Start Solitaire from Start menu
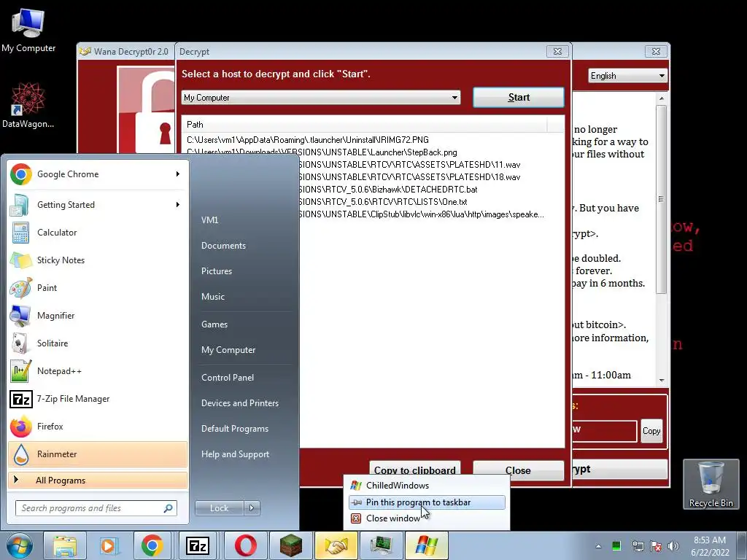 coord(98,343)
